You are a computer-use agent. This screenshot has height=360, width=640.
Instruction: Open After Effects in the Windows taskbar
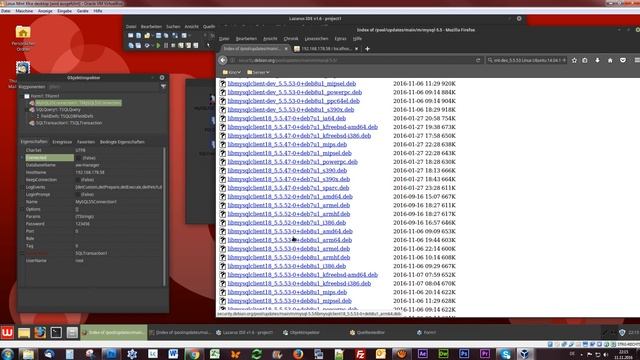point(422,353)
